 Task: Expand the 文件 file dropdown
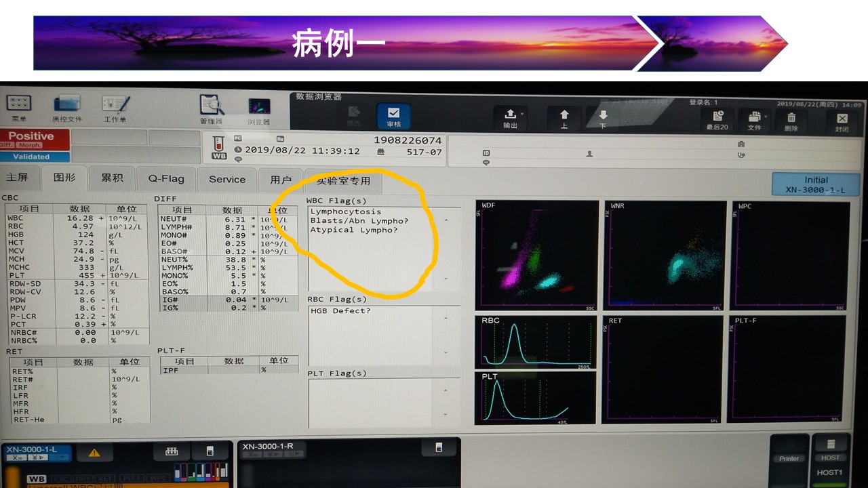click(755, 120)
